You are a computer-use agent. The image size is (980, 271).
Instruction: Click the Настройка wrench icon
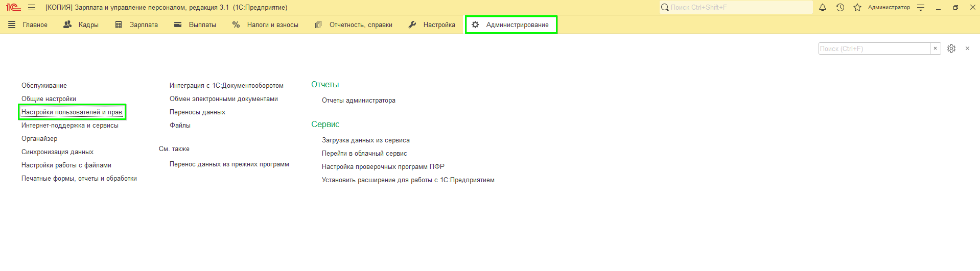412,24
